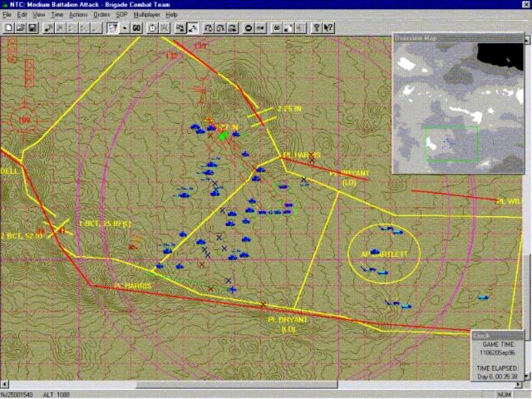Click the New file toolbar icon

coord(8,27)
